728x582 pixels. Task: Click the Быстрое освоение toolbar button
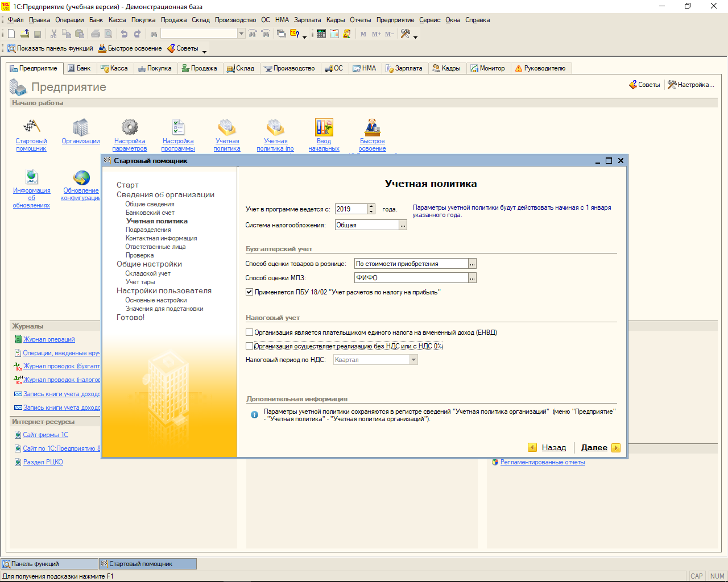click(130, 48)
